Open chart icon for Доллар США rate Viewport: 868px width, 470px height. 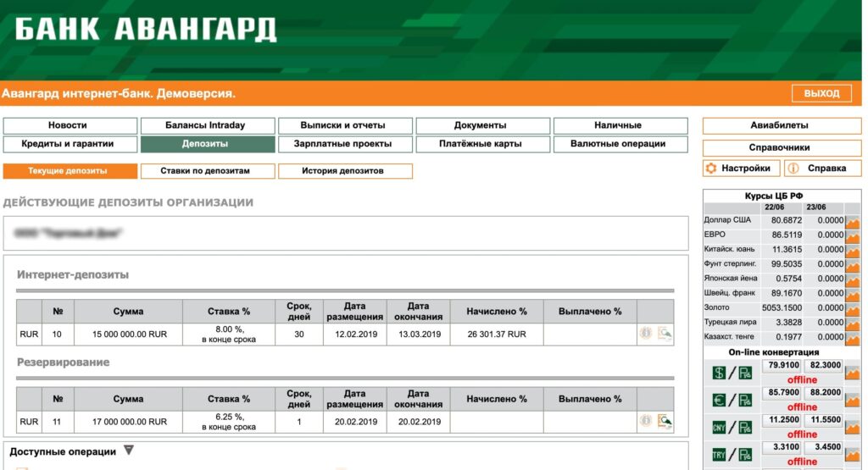pyautogui.click(x=853, y=222)
